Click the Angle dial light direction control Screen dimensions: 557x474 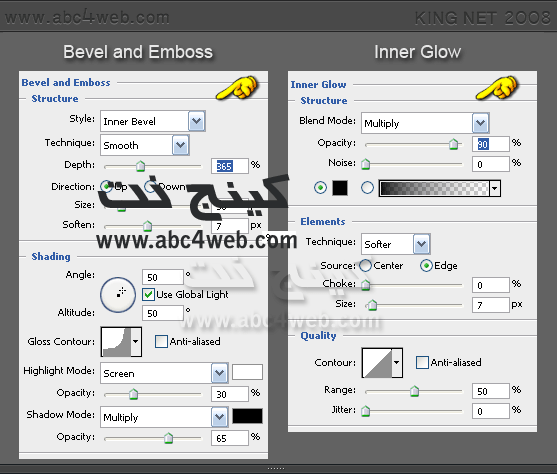click(118, 295)
